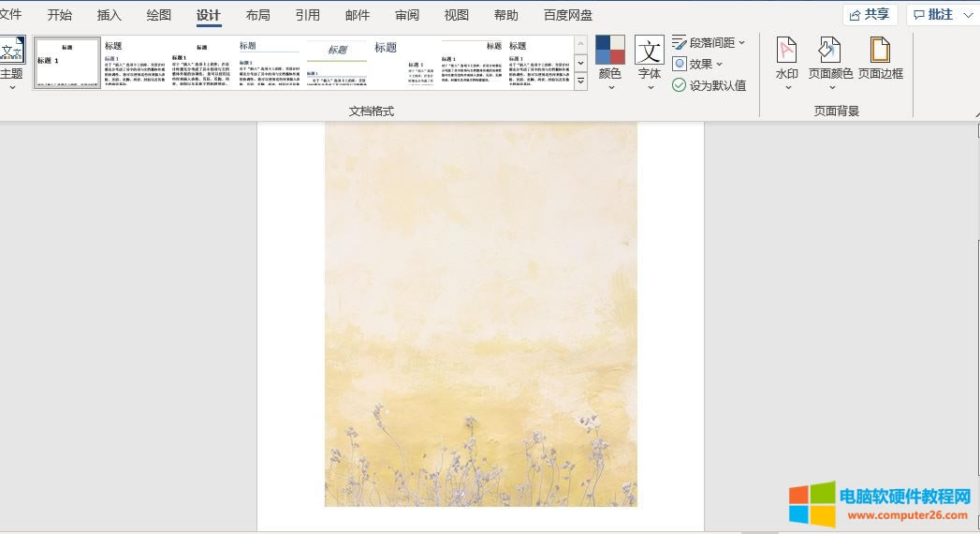This screenshot has height=534, width=980.
Task: Click the 页面颜色 (Page Color) icon
Action: coord(830,52)
